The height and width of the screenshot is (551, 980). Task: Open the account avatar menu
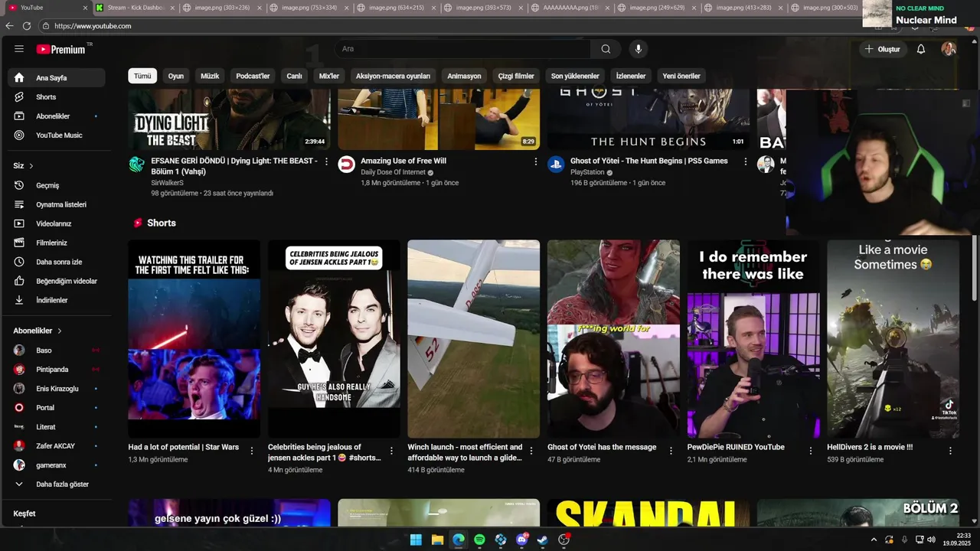949,49
